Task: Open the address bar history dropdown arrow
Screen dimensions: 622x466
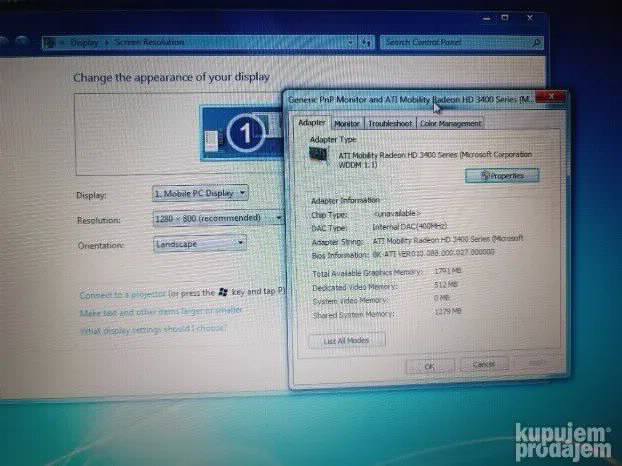Action: tap(350, 42)
